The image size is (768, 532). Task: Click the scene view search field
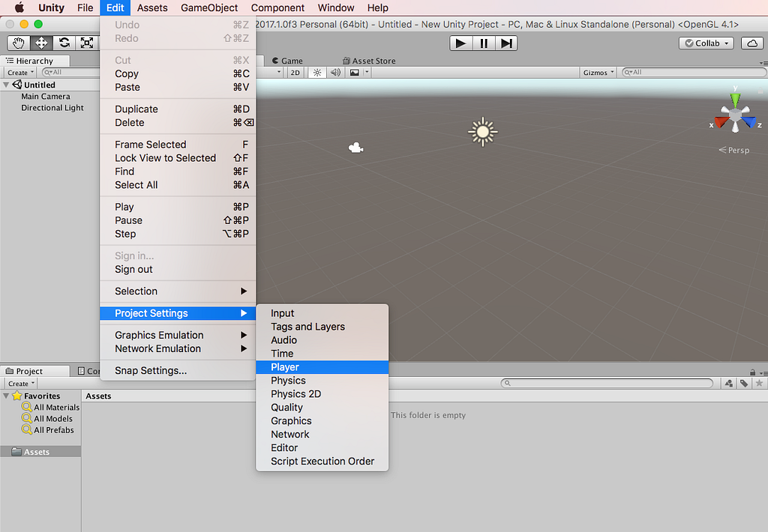(x=694, y=72)
